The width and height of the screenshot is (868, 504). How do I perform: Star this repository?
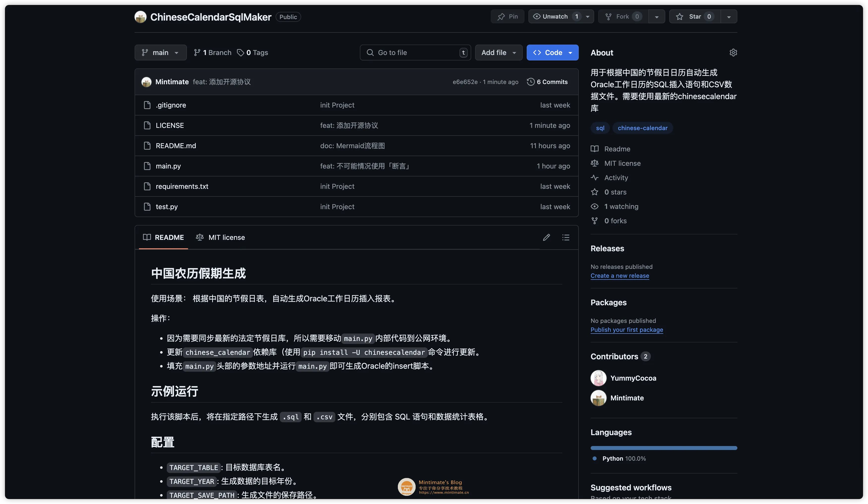coord(694,17)
